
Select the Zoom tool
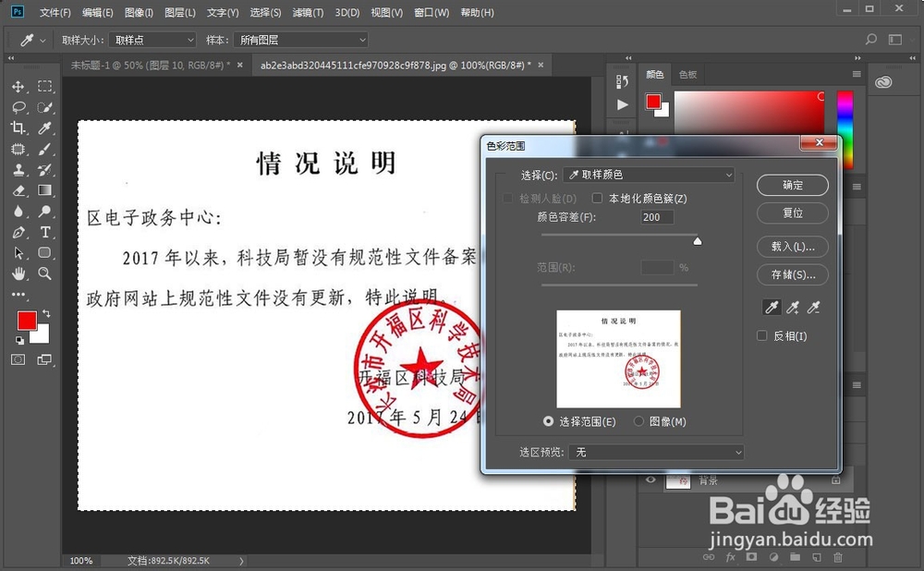(45, 273)
